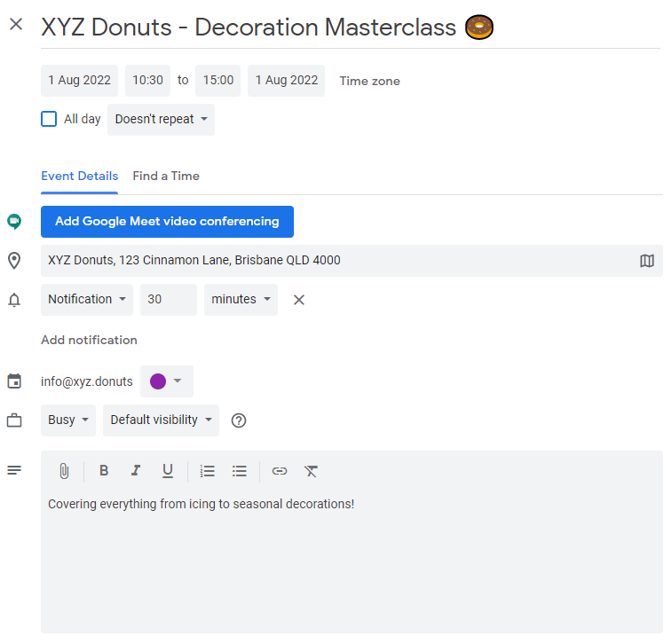Click the insert link icon
This screenshot has width=672, height=644.
(280, 471)
